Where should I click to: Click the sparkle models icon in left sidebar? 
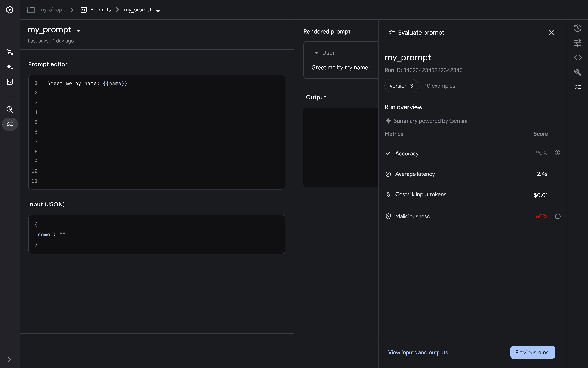pyautogui.click(x=10, y=67)
